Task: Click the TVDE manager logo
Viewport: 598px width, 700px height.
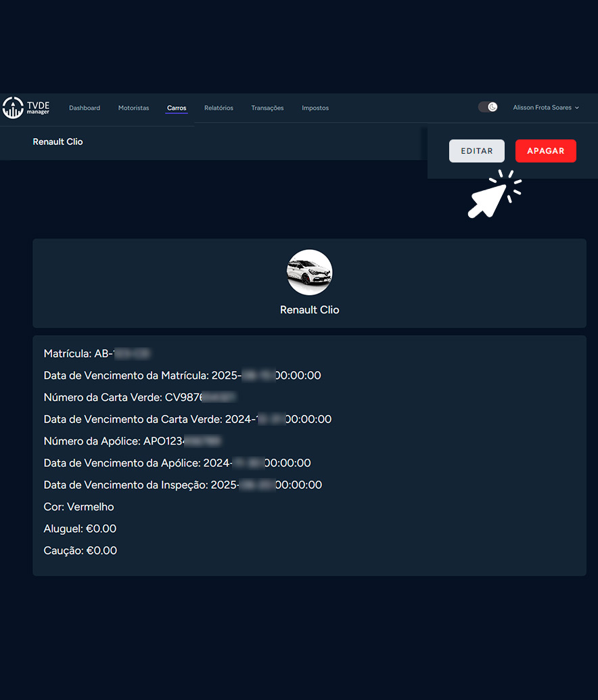Action: 26,108
